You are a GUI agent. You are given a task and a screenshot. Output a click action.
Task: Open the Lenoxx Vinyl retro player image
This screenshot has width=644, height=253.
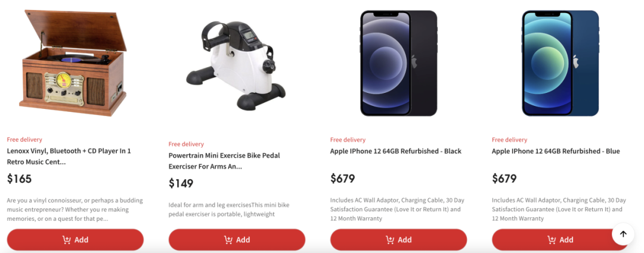tap(73, 63)
